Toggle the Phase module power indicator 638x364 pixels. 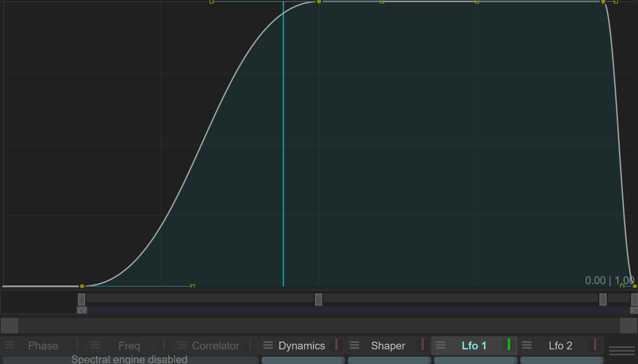(78, 345)
